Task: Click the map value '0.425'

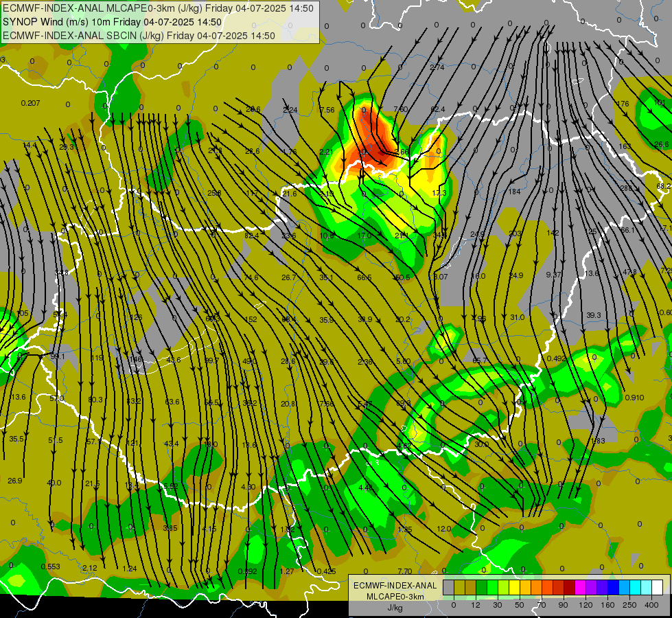Action: [326, 571]
